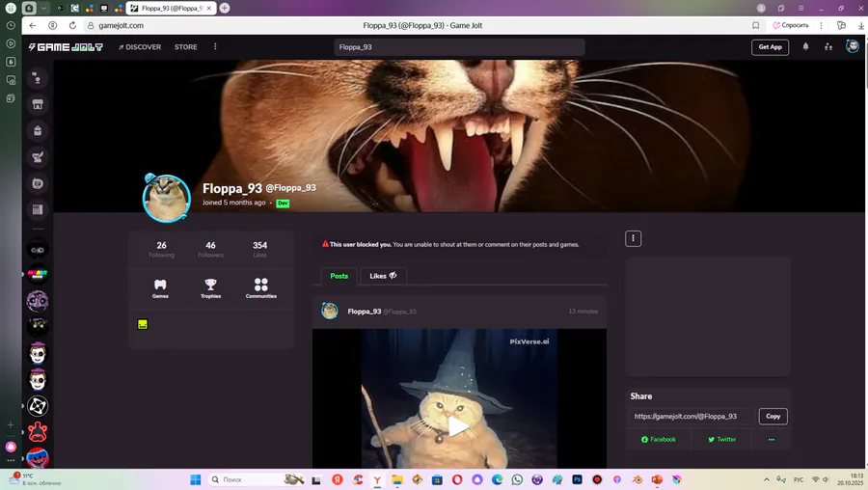Click the add community plus icon
Image resolution: width=868 pixels, height=490 pixels.
(11, 424)
